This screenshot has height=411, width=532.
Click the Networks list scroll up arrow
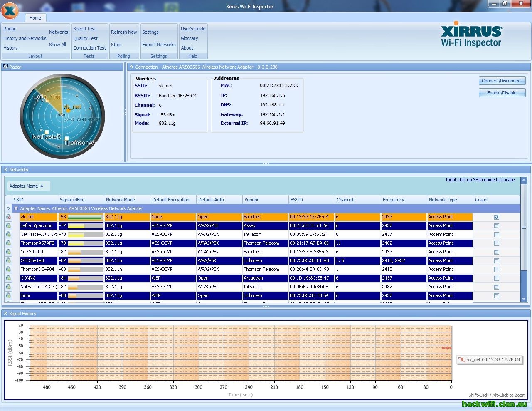524,181
